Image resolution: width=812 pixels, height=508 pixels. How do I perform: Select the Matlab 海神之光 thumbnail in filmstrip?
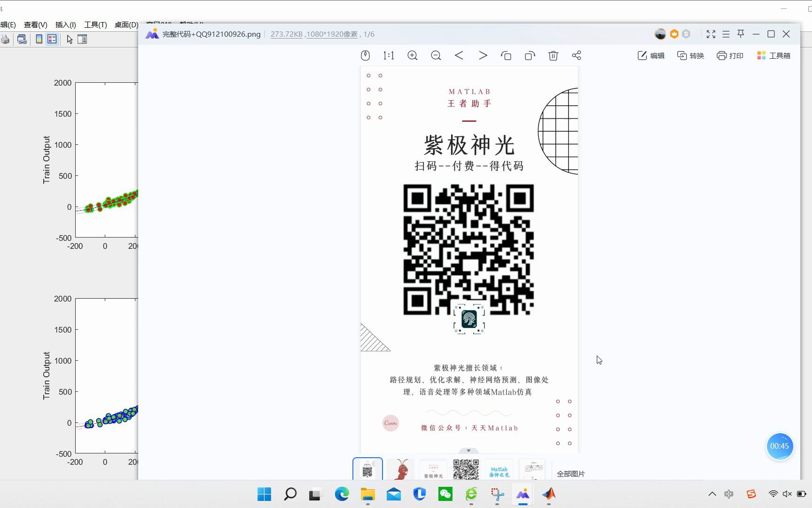(499, 469)
